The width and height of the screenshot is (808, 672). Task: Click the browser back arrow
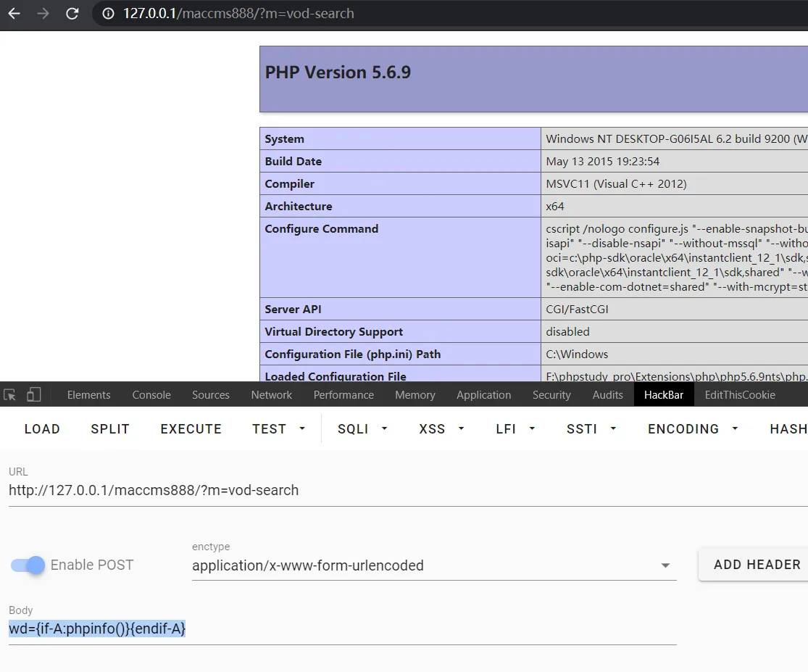click(x=14, y=14)
